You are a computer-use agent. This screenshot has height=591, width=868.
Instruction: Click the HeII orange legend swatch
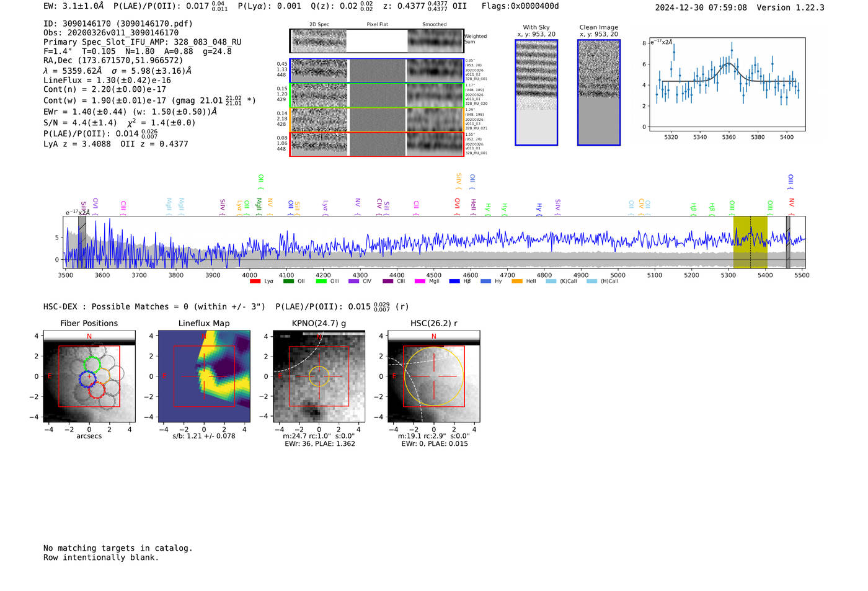coord(517,282)
